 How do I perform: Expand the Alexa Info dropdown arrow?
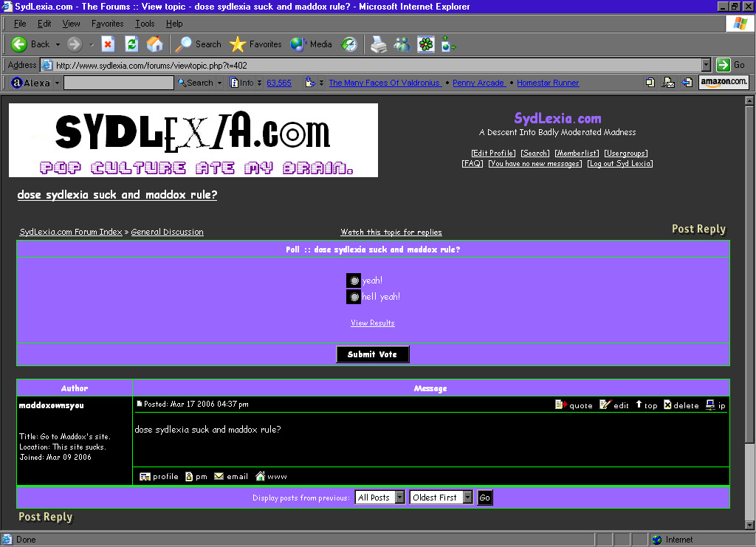(x=259, y=83)
